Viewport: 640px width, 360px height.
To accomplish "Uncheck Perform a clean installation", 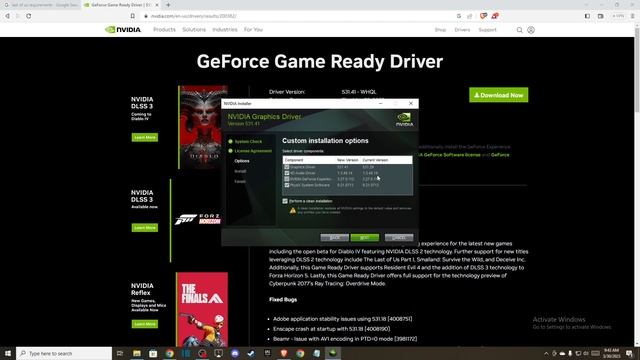I will pyautogui.click(x=285, y=201).
